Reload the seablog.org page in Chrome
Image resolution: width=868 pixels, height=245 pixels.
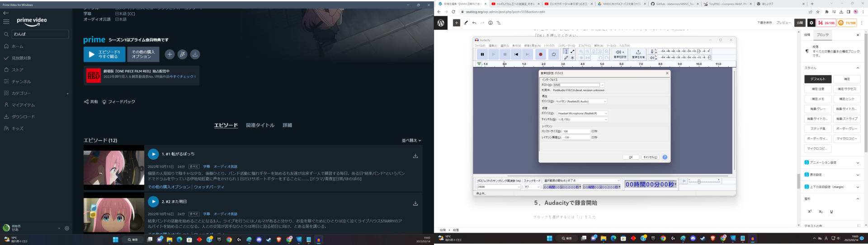pyautogui.click(x=453, y=12)
